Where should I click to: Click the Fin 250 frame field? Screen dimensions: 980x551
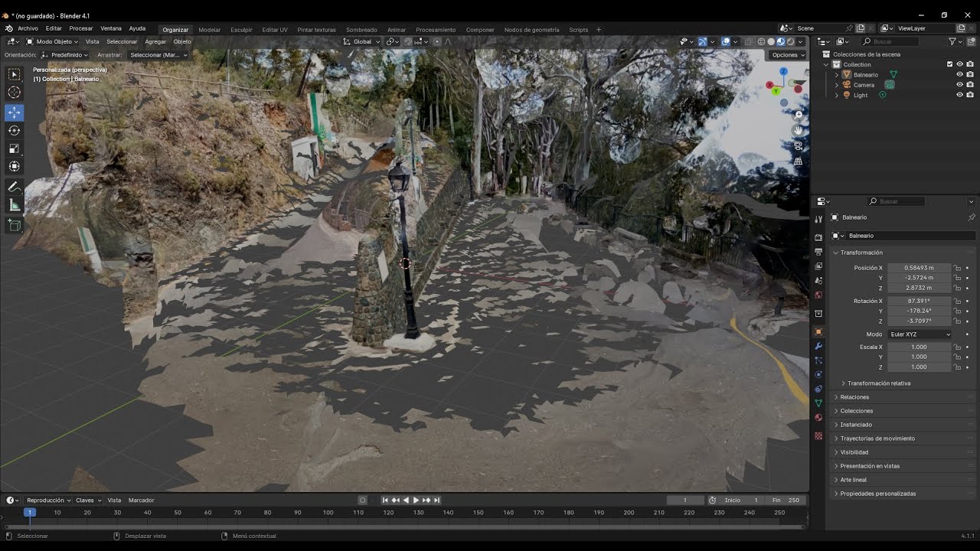point(786,500)
